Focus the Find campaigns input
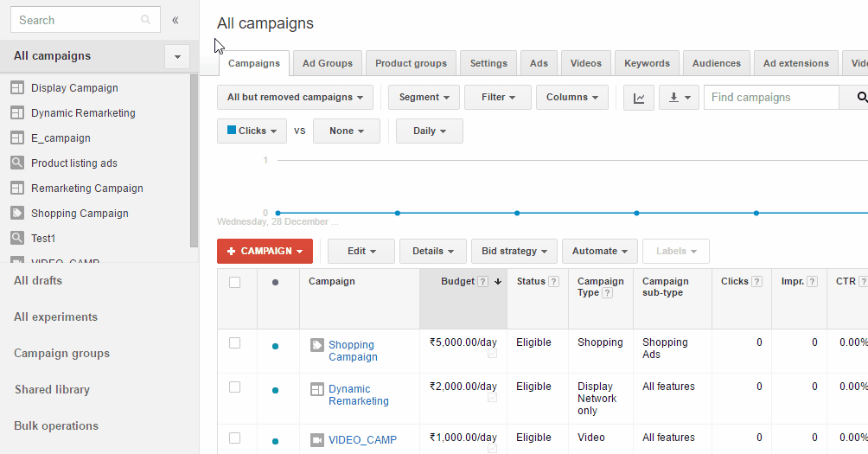The height and width of the screenshot is (454, 868). point(772,98)
